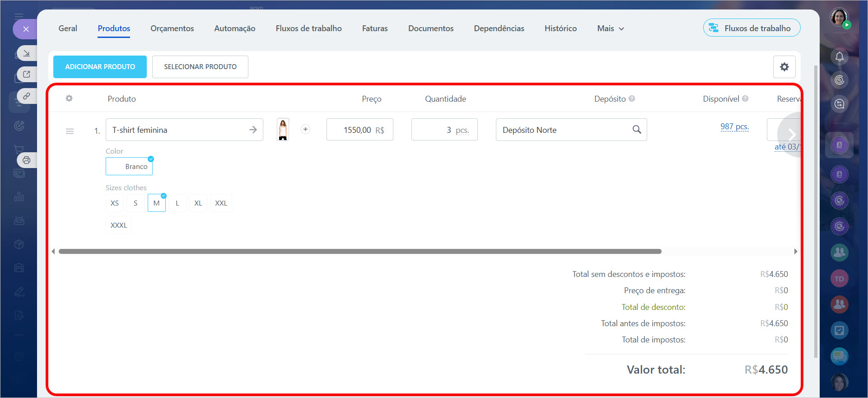Click the drag handle of product row
868x398 pixels.
(70, 131)
